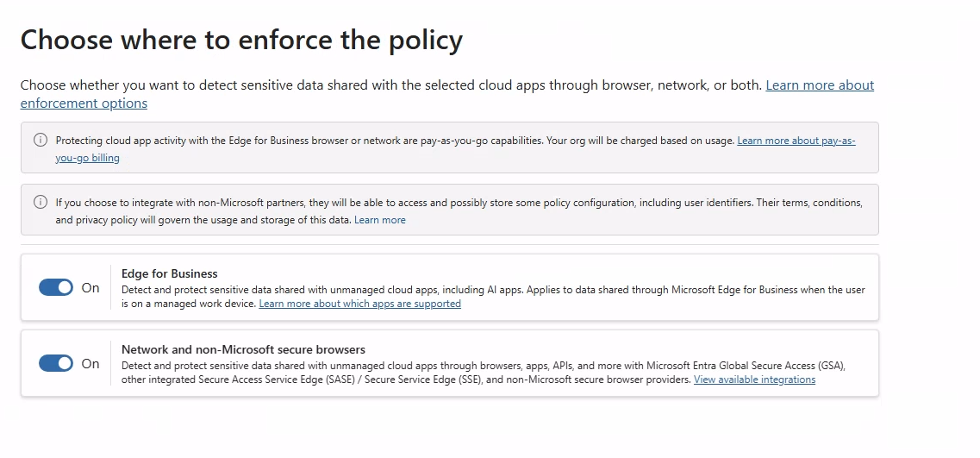Select Network and non-Microsoft secure browsers heading
The height and width of the screenshot is (458, 980).
243,349
